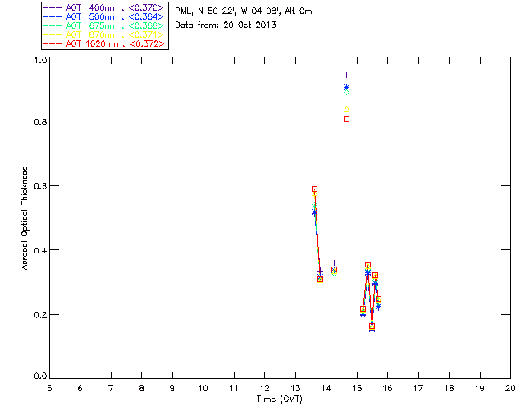The width and height of the screenshot is (525, 420).
Task: Click the y-axis tick label 0.6
Action: click(x=40, y=186)
